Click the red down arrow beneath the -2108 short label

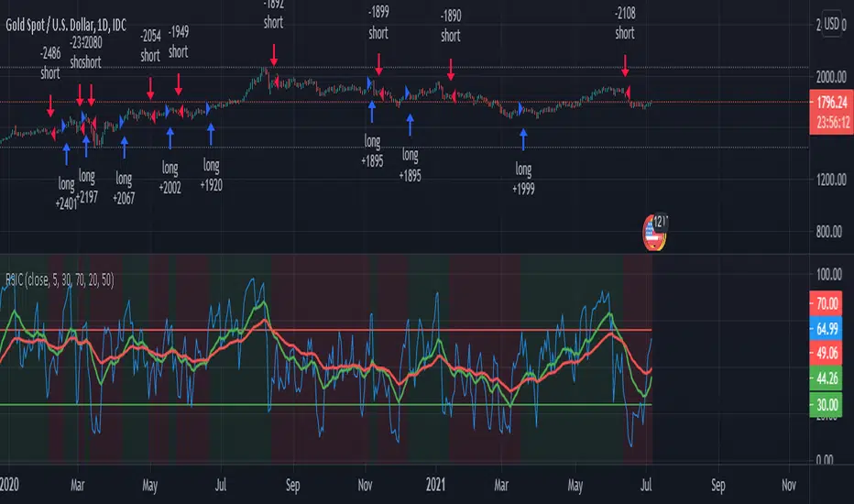pos(625,66)
